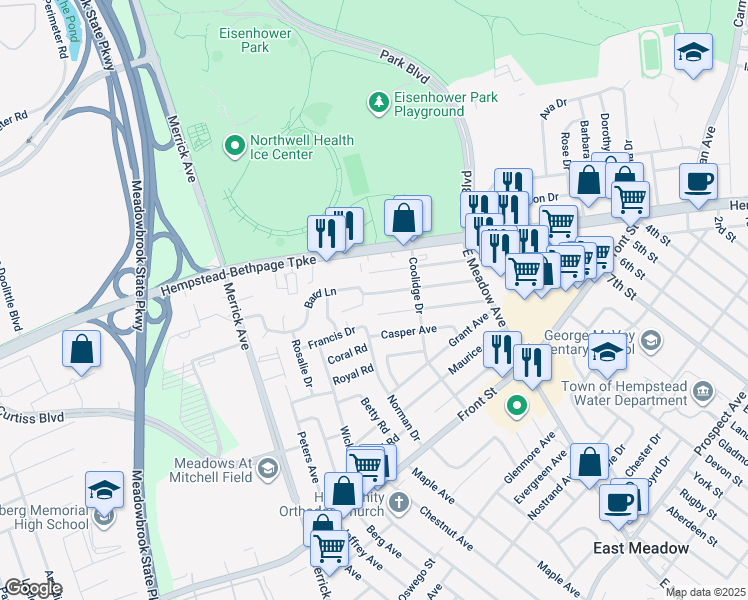The width and height of the screenshot is (748, 600).
Task: Click the coffee cup icon near Hempstead Tpke
Action: pyautogui.click(x=698, y=182)
